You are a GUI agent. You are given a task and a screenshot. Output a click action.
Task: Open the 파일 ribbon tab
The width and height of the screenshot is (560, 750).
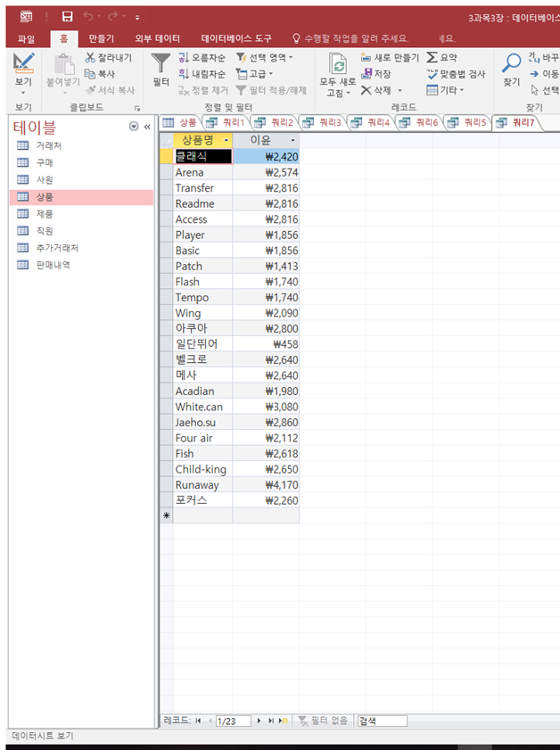[x=26, y=38]
